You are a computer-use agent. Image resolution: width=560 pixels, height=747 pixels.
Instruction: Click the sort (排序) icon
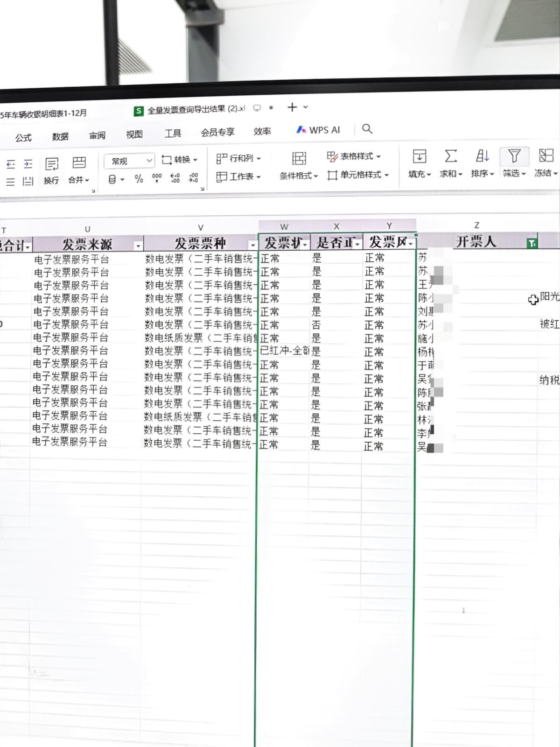[482, 156]
